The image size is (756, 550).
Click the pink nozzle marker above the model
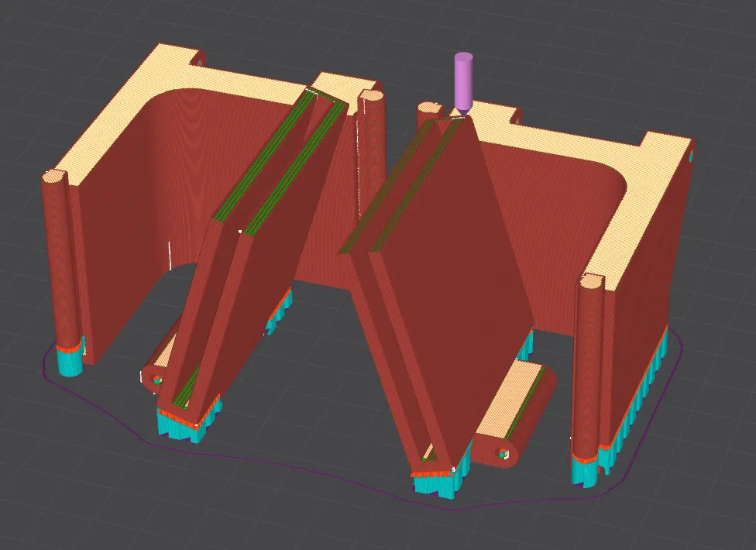click(463, 81)
